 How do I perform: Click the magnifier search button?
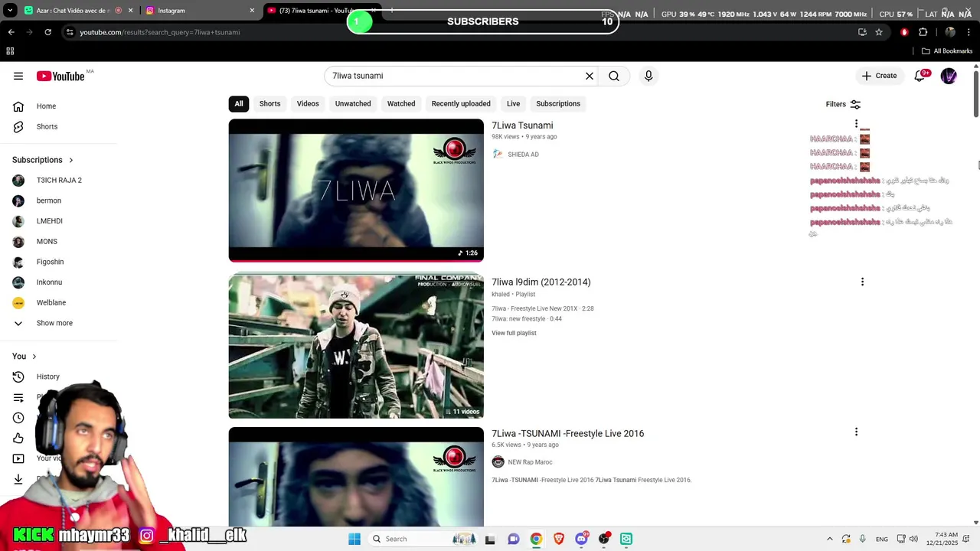tap(614, 76)
